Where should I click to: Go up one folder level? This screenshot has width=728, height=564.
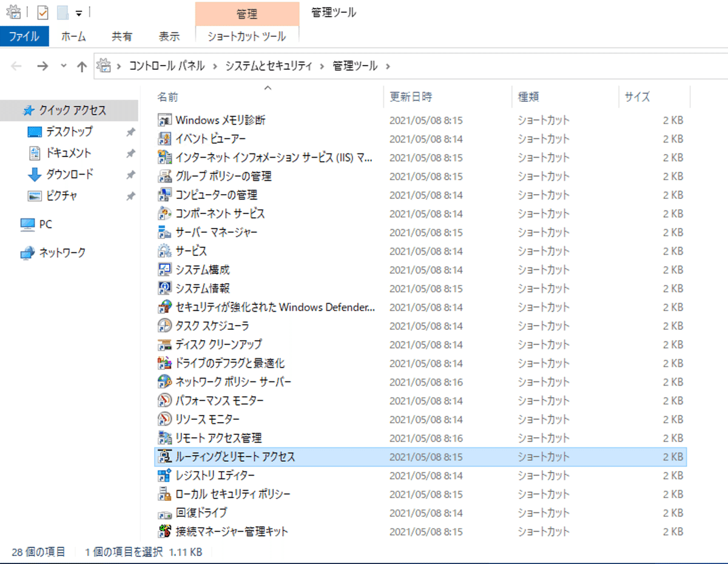pos(82,67)
